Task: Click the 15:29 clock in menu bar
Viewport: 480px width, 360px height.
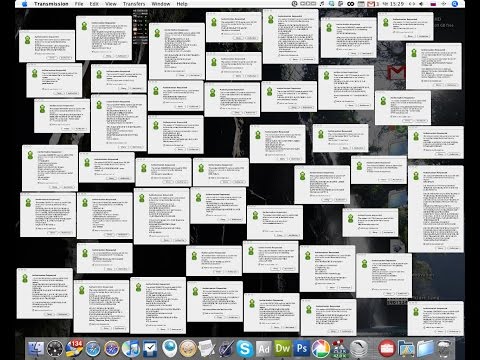Action: click(x=393, y=4)
